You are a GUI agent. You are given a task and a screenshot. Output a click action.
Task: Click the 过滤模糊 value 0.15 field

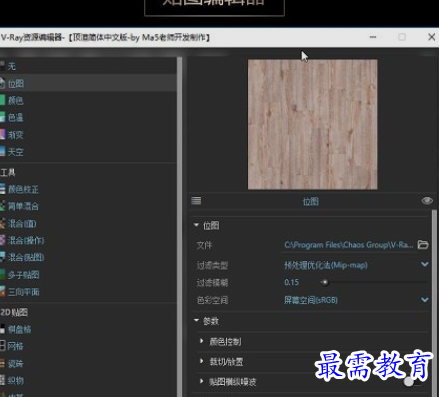292,282
